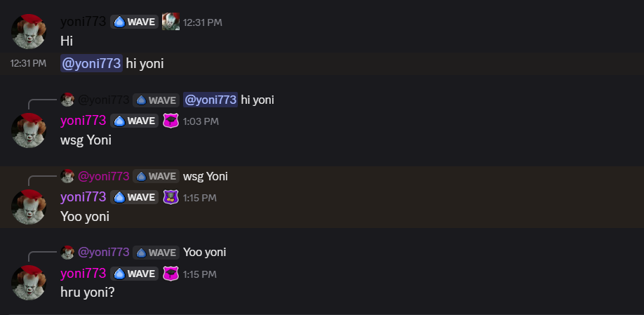Viewport: 644px width, 315px height.
Task: Open the avatar beside the "Yoo yoni" message
Action: tap(29, 207)
